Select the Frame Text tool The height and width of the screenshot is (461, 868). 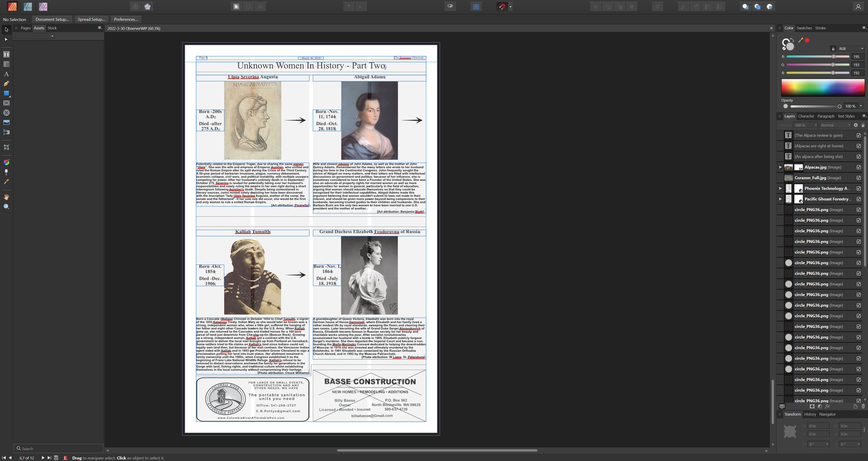click(6, 55)
